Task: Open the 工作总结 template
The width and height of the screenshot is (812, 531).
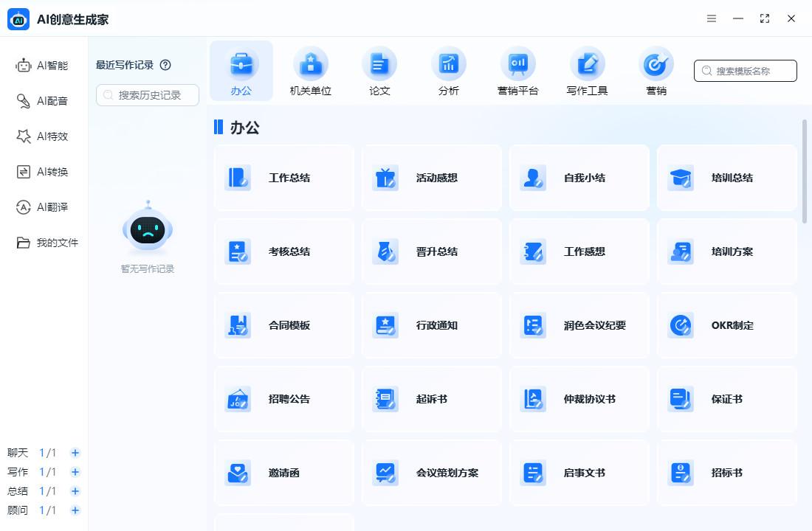Action: point(283,177)
